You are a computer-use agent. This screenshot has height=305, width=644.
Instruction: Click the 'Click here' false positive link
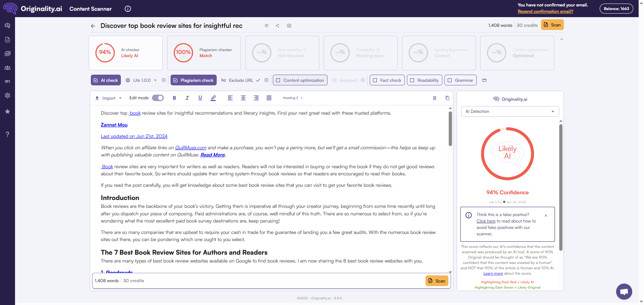pos(486,221)
